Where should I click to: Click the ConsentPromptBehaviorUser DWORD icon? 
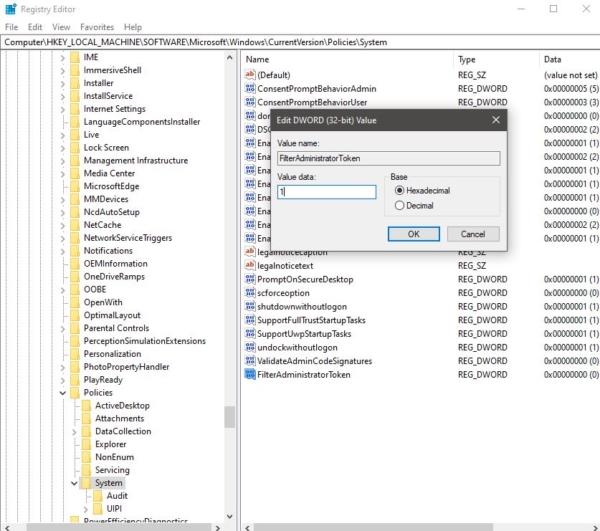click(x=250, y=102)
